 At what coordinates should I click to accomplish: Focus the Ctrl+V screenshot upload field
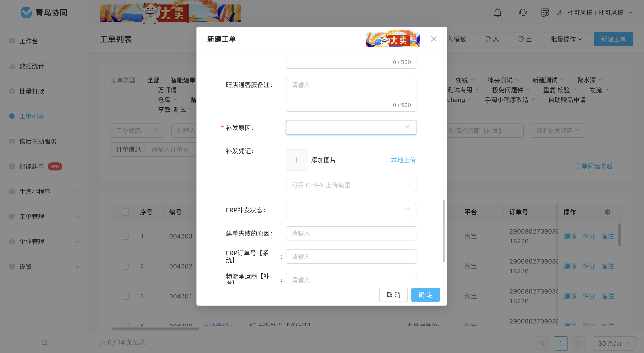(x=351, y=185)
